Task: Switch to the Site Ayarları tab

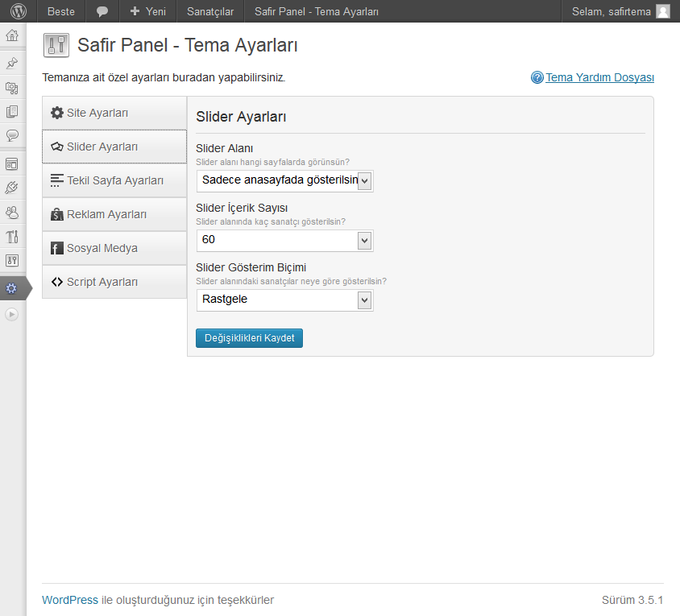Action: (114, 113)
